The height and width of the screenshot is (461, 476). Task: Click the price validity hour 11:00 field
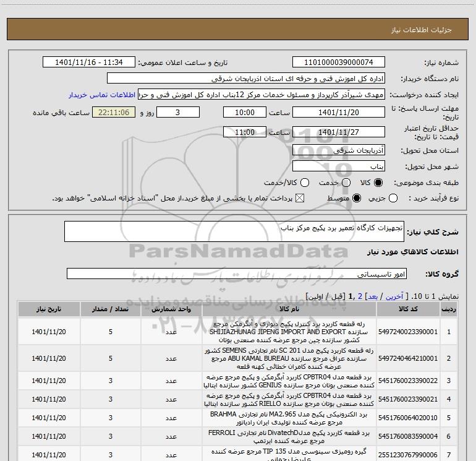coord(245,132)
